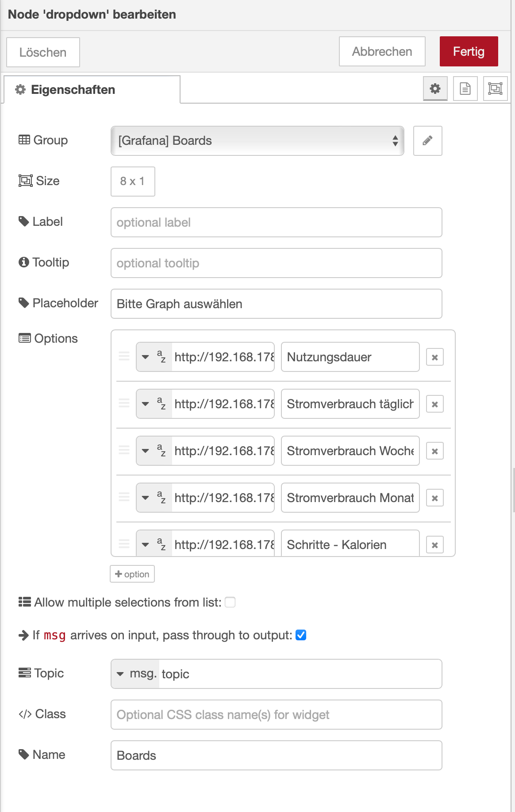
Task: Edit the Schritte - Kalorien label field
Action: (350, 544)
